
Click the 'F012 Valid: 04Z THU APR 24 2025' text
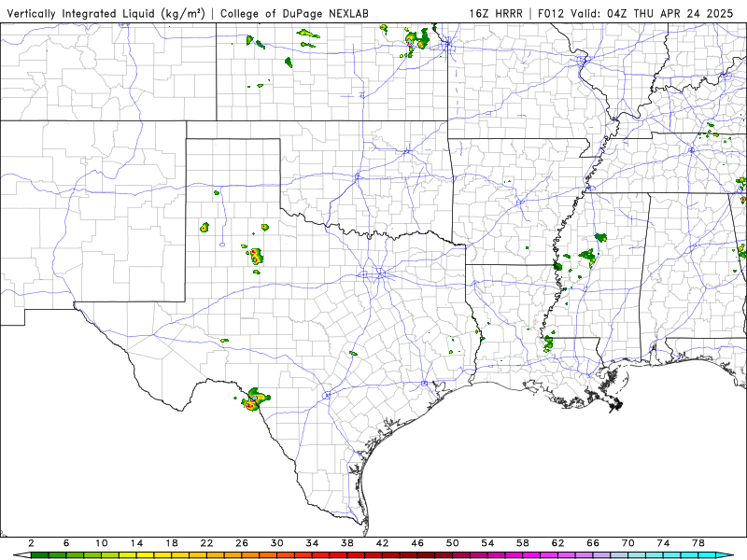click(635, 14)
